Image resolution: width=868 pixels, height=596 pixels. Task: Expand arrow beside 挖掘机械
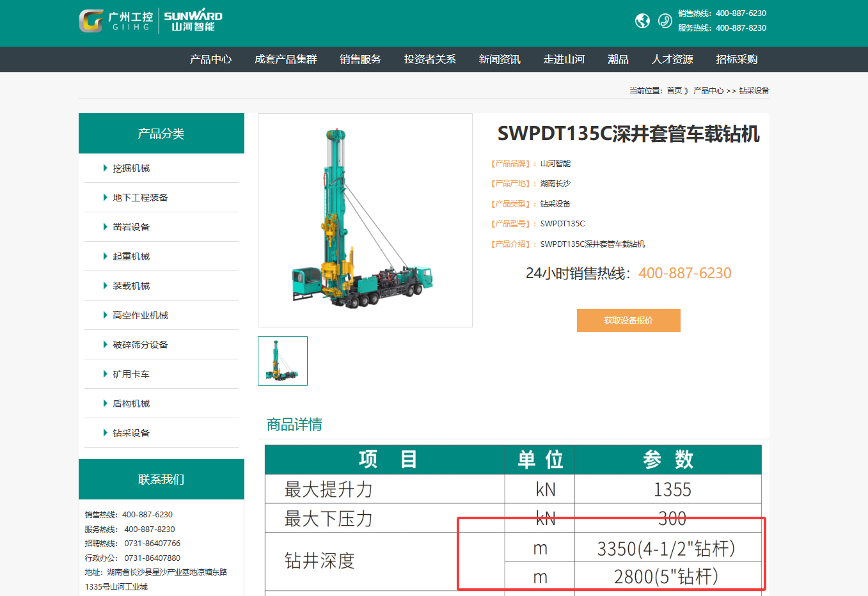point(105,168)
